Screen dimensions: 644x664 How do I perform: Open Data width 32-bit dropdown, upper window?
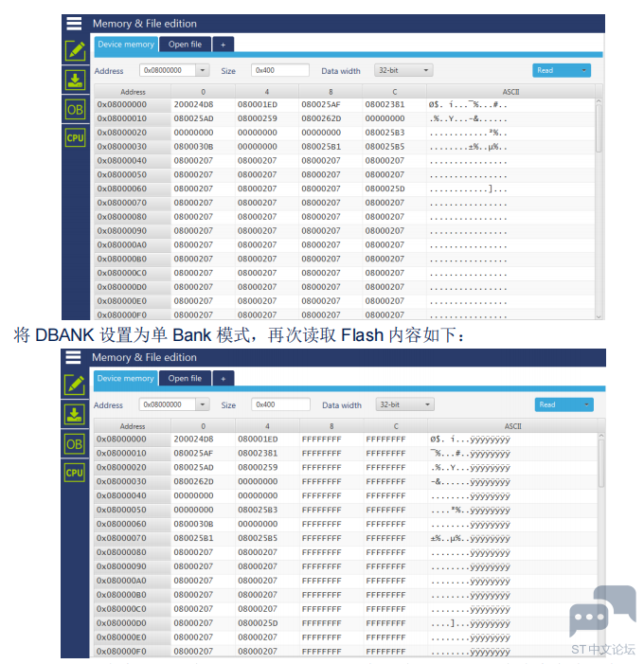pos(403,70)
